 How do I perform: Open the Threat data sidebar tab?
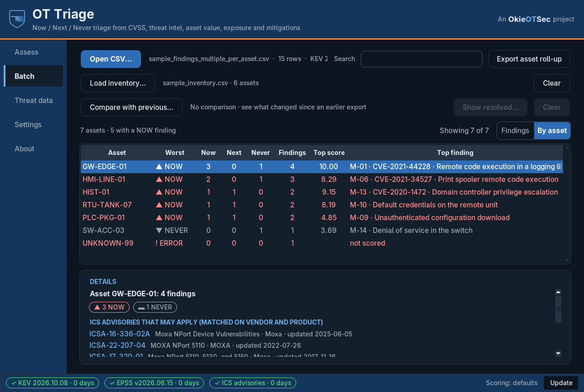coord(33,100)
